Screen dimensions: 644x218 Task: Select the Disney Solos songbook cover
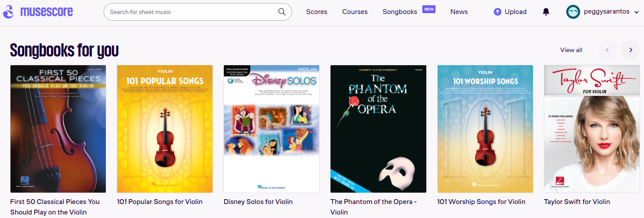[272, 129]
